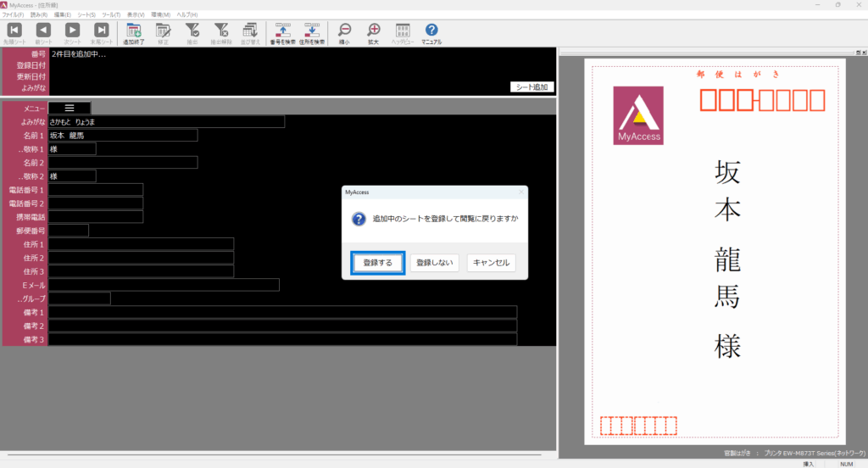Click the 並び替え sort icon
The height and width of the screenshot is (468, 868).
249,31
